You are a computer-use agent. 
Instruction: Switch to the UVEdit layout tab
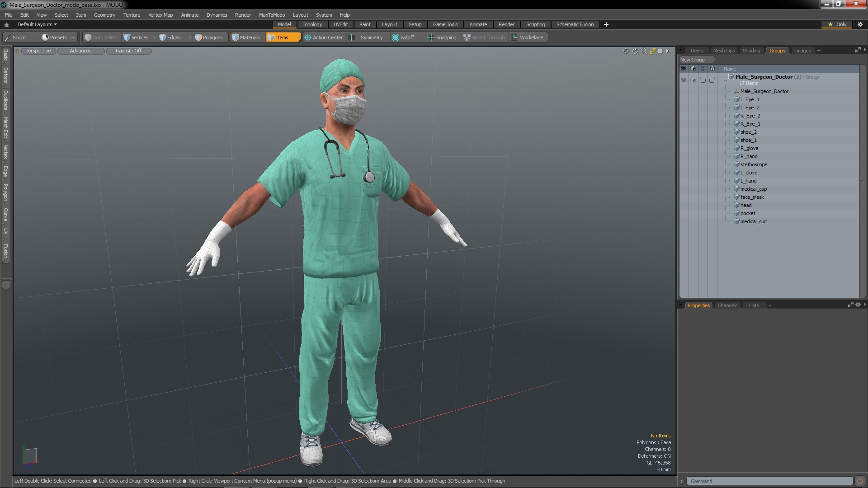point(340,24)
